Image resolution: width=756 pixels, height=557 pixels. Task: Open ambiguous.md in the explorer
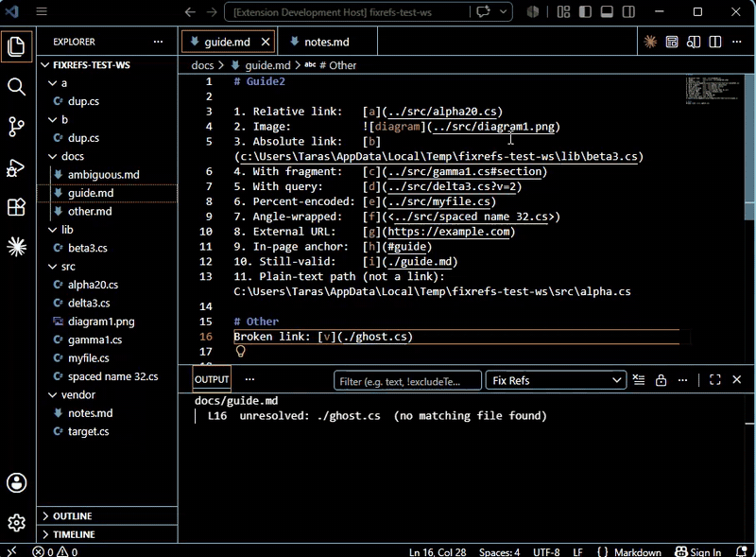click(107, 175)
